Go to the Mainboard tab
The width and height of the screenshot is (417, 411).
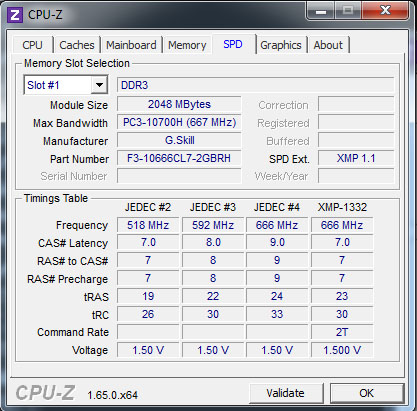(x=131, y=45)
